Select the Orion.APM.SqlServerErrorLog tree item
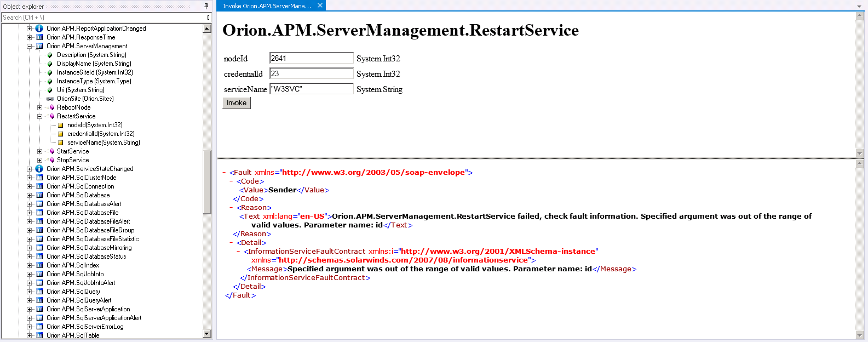868x342 pixels. (85, 327)
